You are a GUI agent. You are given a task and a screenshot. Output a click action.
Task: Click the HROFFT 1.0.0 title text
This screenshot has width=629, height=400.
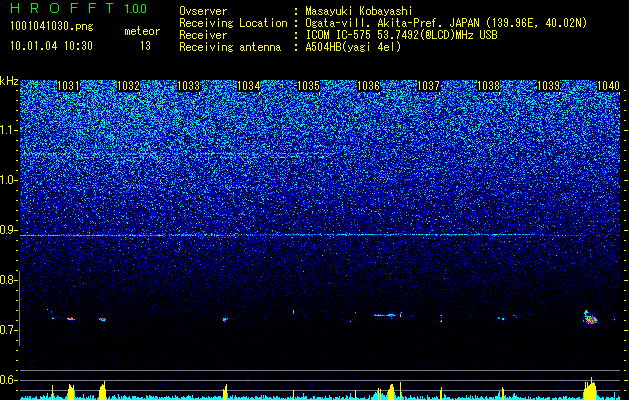[x=78, y=8]
